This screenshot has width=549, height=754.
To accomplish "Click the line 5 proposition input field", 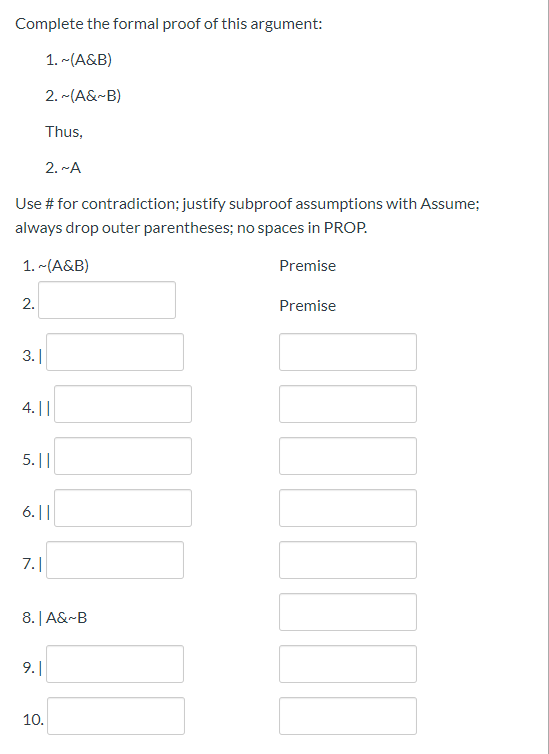I will coord(123,456).
